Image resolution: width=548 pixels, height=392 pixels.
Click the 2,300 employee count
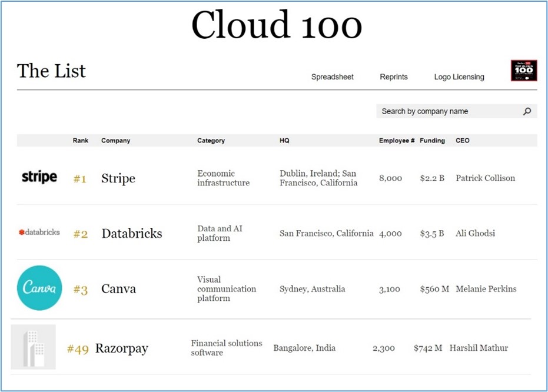tap(383, 348)
